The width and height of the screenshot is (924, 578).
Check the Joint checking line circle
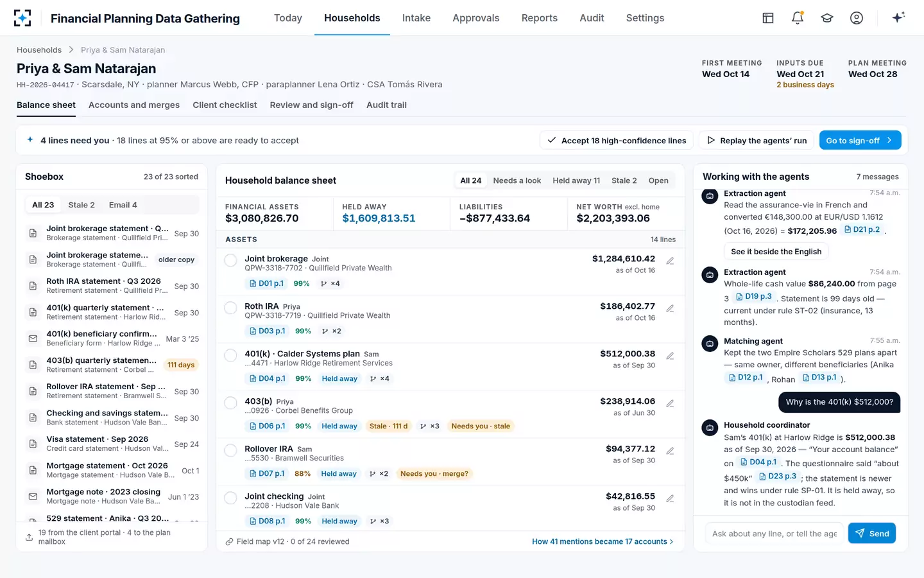(230, 498)
